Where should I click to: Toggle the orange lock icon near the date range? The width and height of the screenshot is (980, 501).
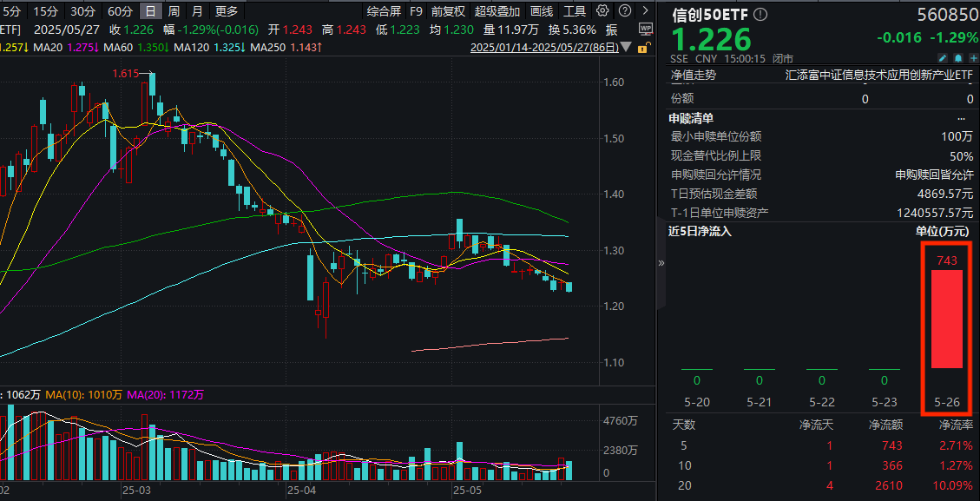[x=642, y=48]
